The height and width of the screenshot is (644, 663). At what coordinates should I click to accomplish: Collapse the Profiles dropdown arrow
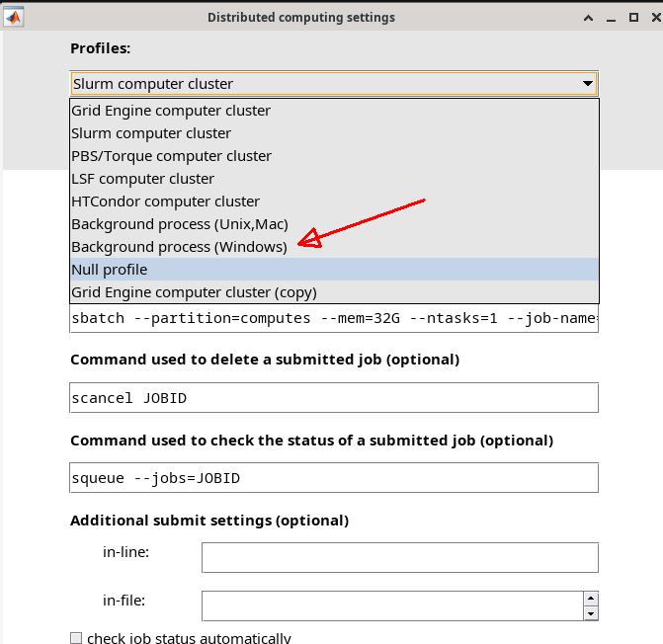pyautogui.click(x=587, y=84)
